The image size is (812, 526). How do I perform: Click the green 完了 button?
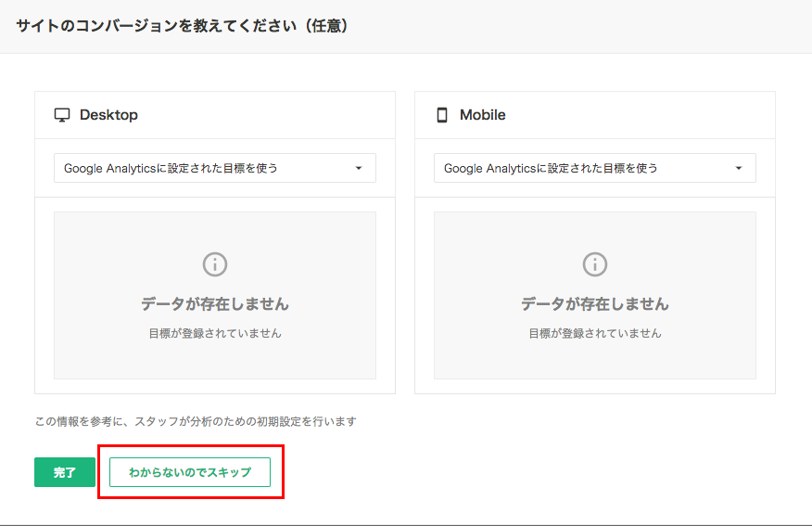tap(65, 472)
